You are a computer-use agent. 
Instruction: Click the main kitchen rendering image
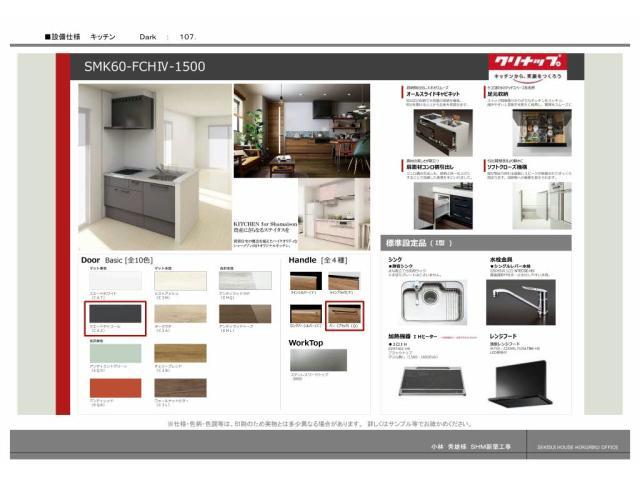[152, 165]
